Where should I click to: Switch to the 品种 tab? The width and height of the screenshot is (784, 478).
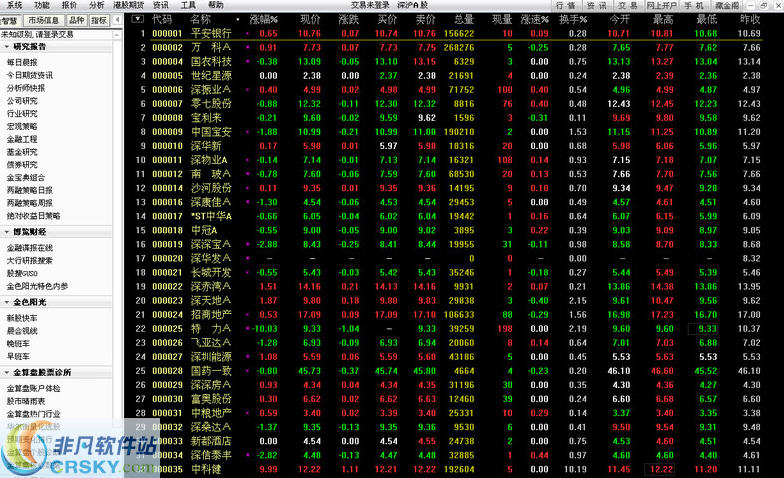(x=76, y=20)
